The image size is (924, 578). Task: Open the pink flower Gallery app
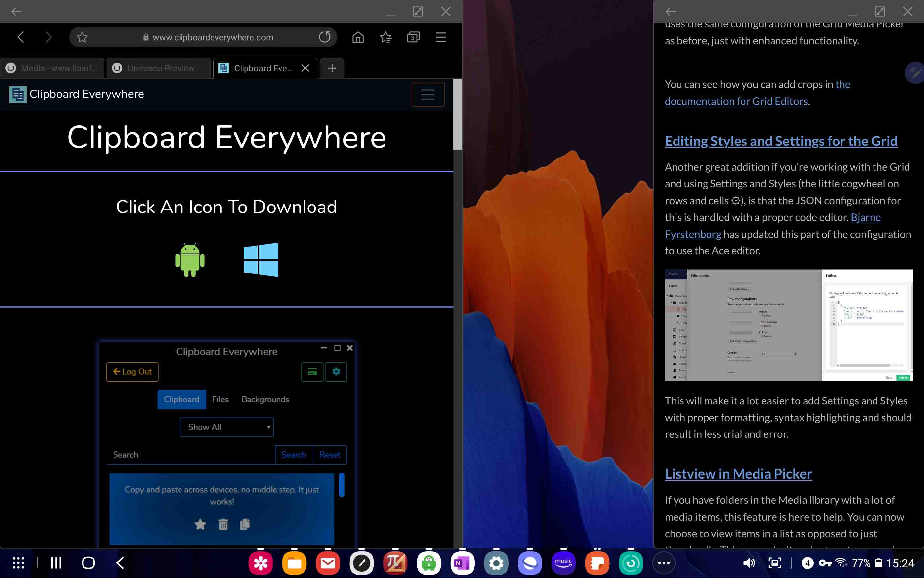coord(261,563)
